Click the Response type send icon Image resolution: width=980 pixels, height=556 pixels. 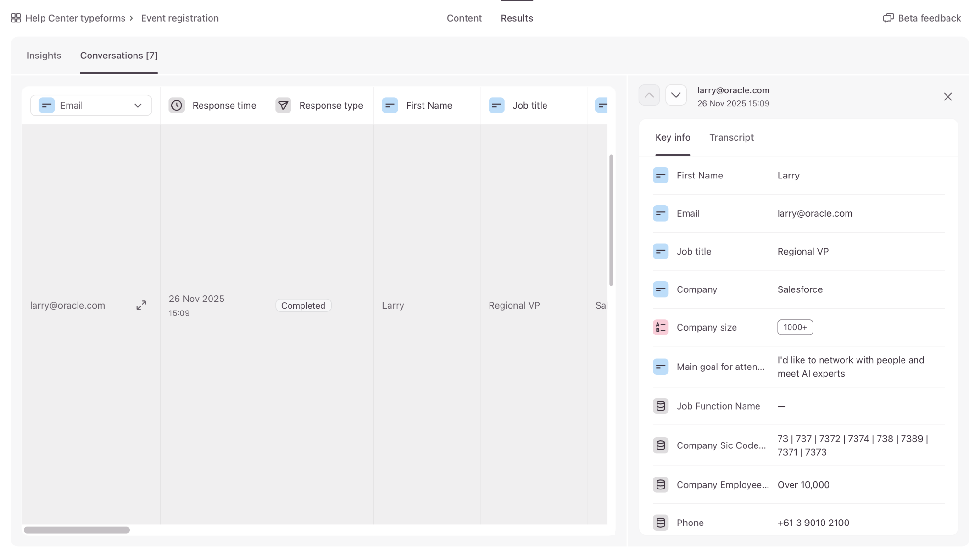pos(283,105)
